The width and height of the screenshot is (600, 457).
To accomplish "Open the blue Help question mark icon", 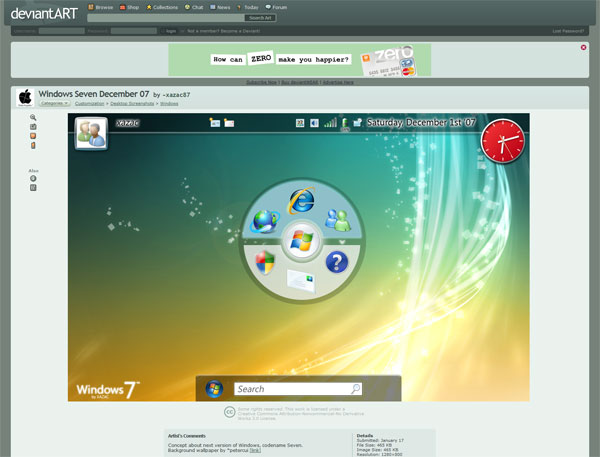I will pyautogui.click(x=337, y=262).
